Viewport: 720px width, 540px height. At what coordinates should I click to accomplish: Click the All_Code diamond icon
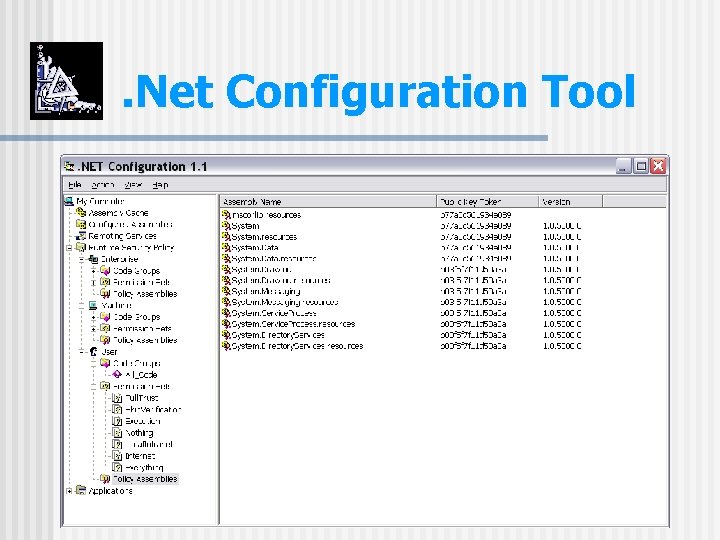coord(117,375)
